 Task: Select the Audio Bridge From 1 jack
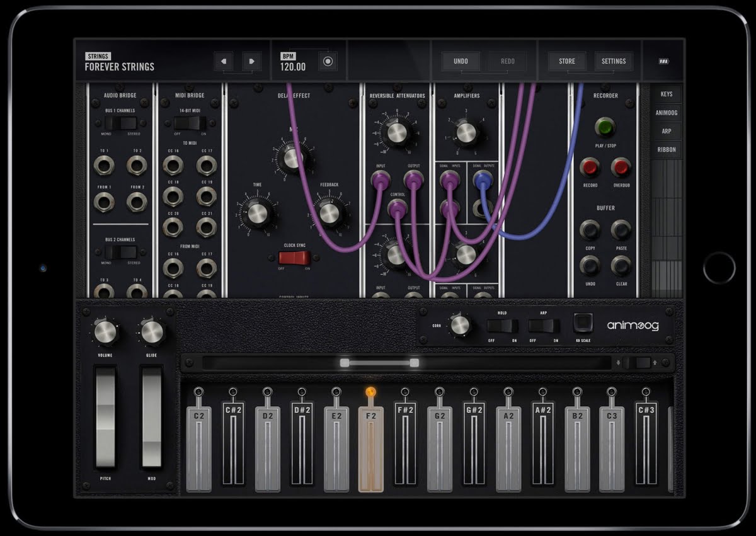click(103, 202)
